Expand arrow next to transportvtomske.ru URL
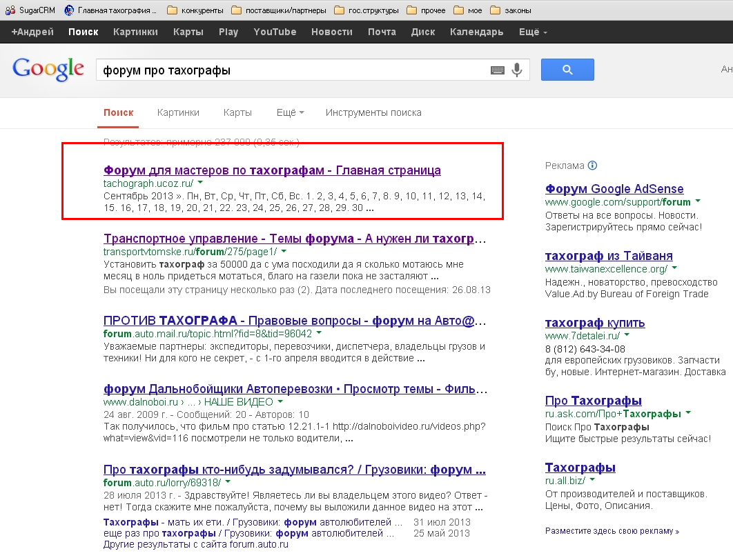733x560 pixels. pyautogui.click(x=284, y=251)
